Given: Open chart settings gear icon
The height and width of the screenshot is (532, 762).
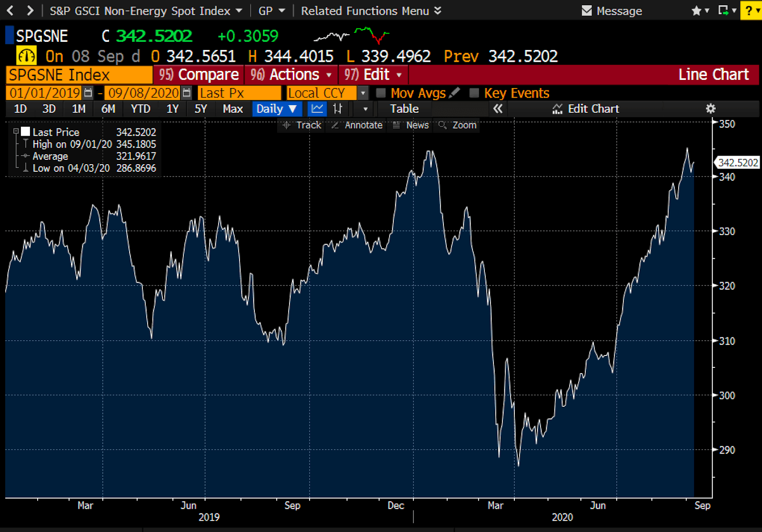Looking at the screenshot, I should coord(711,108).
